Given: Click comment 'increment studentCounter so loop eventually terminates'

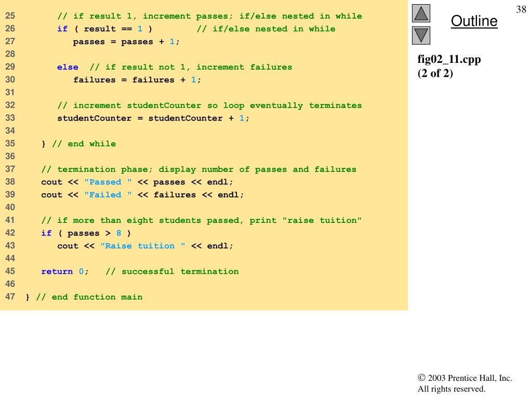Looking at the screenshot, I should [210, 105].
